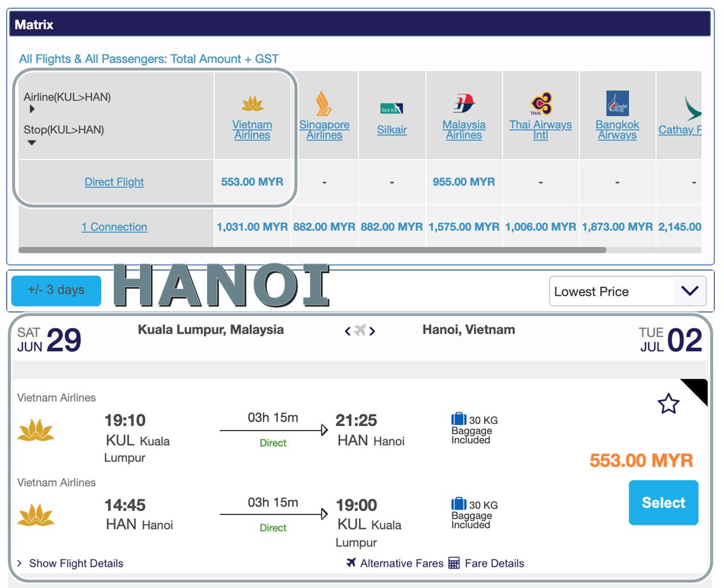Open the Singapore Airlines link

click(x=324, y=130)
